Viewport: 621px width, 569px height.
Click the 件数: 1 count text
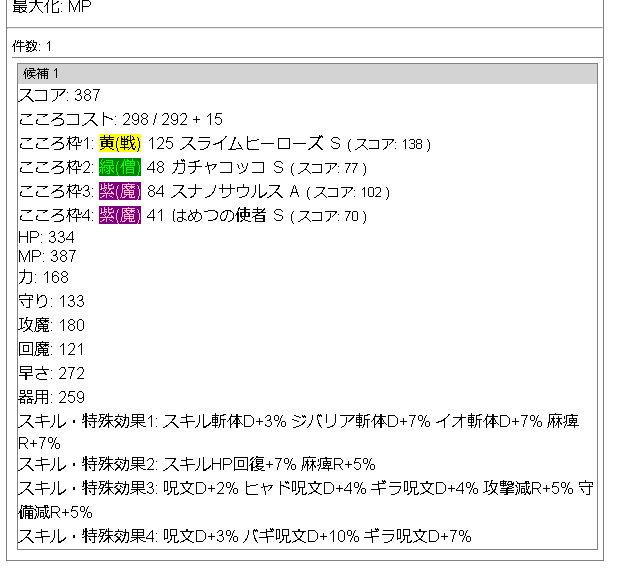(x=32, y=46)
